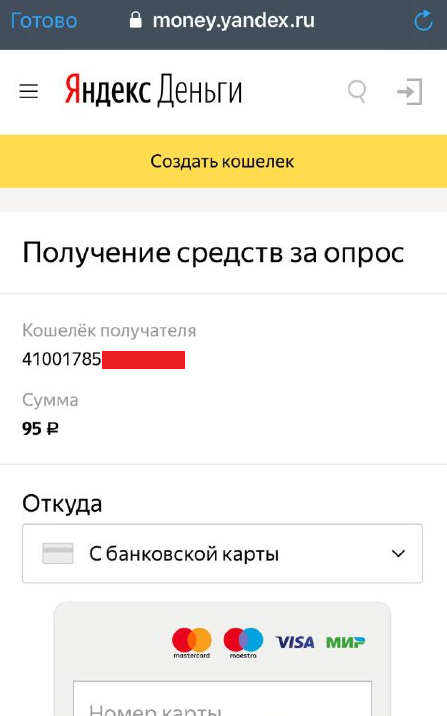Click the 'Номер карты' input field
Screen dimensions: 447x716
tap(222, 699)
